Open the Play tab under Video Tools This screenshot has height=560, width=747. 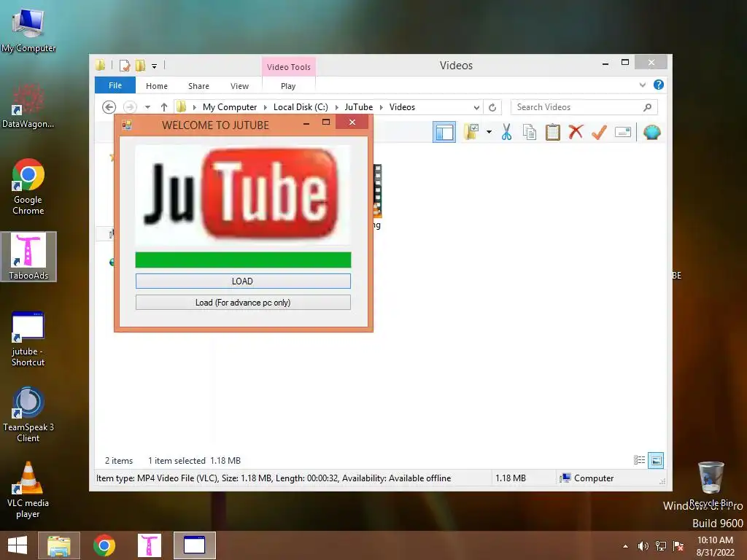point(288,86)
